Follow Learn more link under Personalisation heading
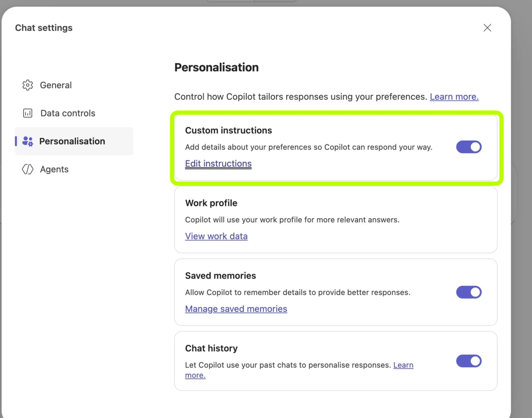 pos(454,97)
